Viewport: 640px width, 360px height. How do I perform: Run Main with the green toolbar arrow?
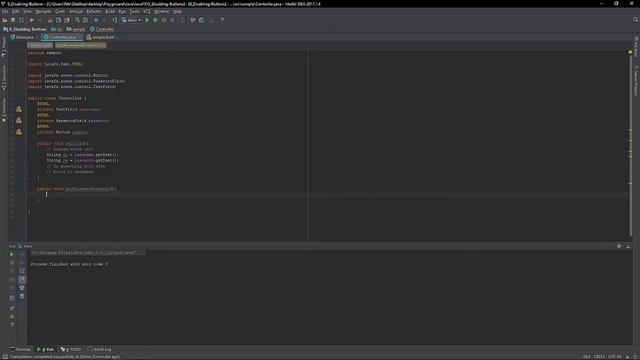point(147,20)
